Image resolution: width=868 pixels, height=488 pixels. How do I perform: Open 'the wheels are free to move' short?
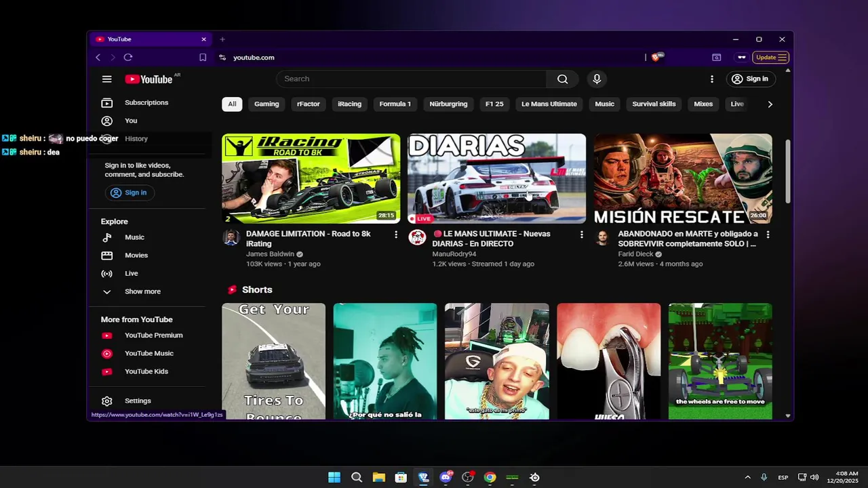[720, 361]
